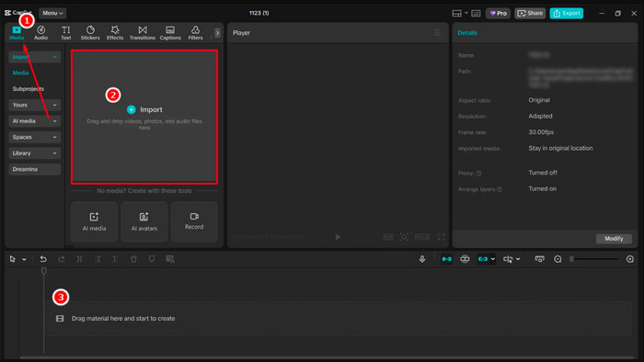Click the Modify button in Details
The image size is (644, 362).
pos(614,239)
